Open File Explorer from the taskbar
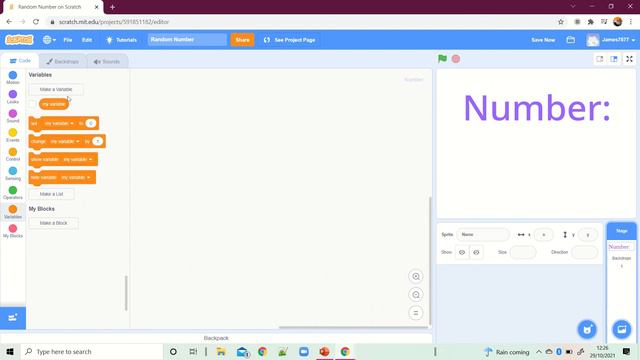This screenshot has width=640, height=360. tap(221, 351)
